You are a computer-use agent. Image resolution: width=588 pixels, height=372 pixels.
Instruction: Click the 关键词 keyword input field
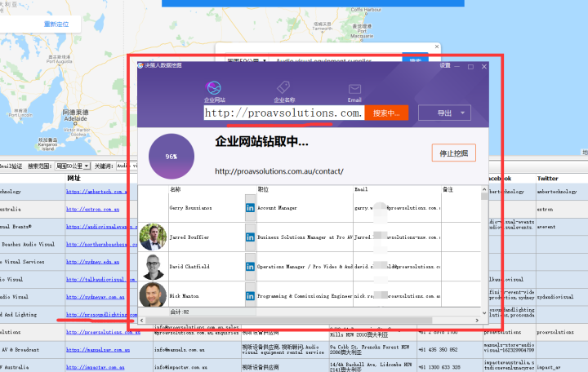click(x=127, y=166)
